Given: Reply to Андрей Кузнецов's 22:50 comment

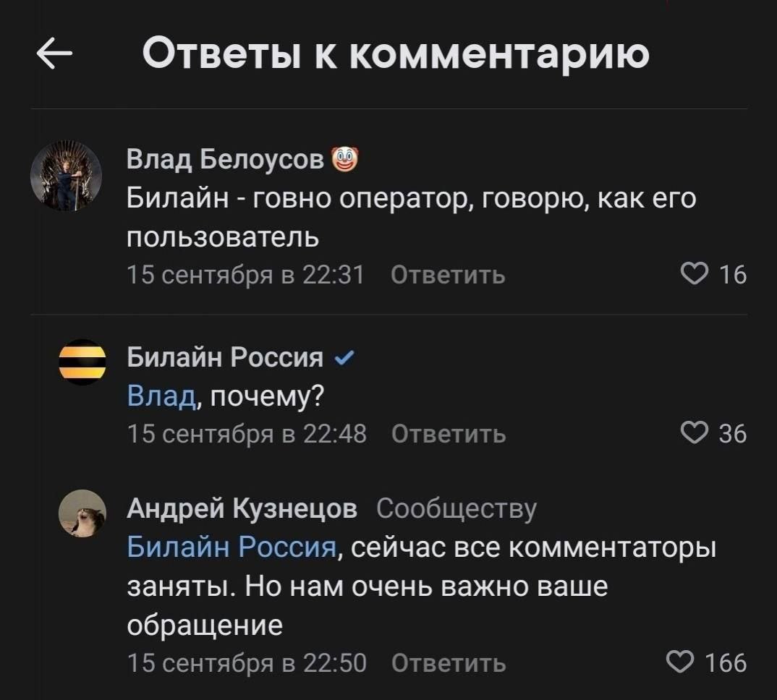Looking at the screenshot, I should (449, 663).
